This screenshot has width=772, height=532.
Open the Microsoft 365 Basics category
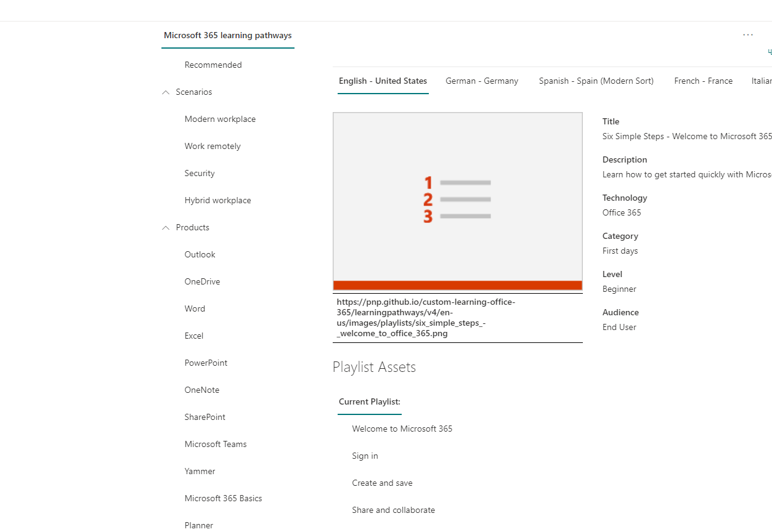click(x=223, y=498)
